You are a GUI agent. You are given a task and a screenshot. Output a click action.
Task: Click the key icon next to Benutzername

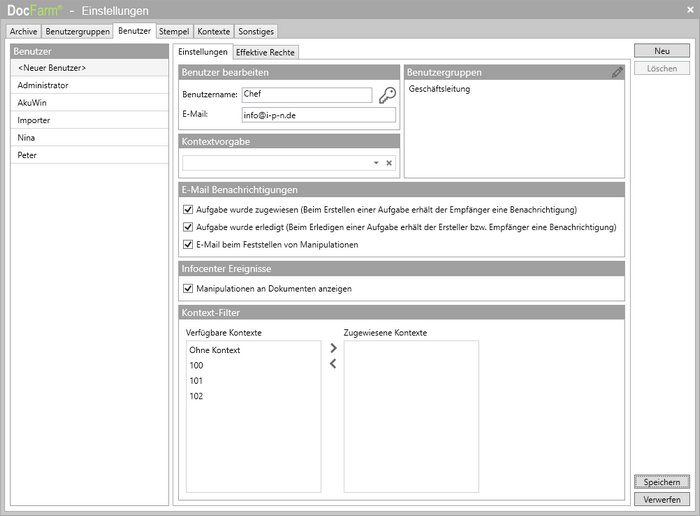tap(387, 96)
